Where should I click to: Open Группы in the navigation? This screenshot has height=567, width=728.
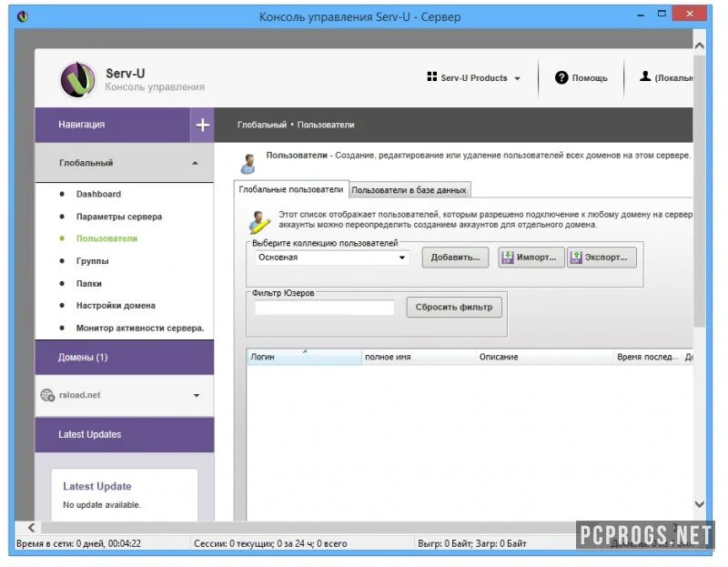[93, 261]
